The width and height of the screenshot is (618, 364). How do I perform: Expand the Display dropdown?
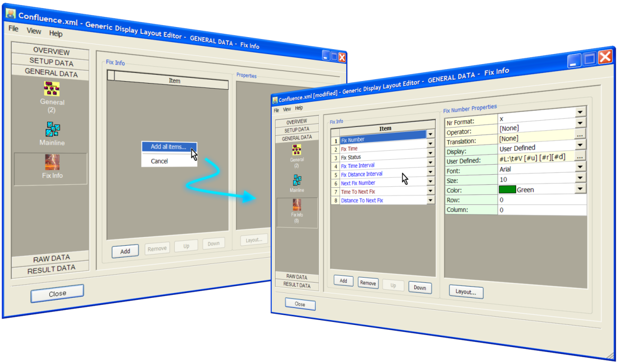(580, 145)
